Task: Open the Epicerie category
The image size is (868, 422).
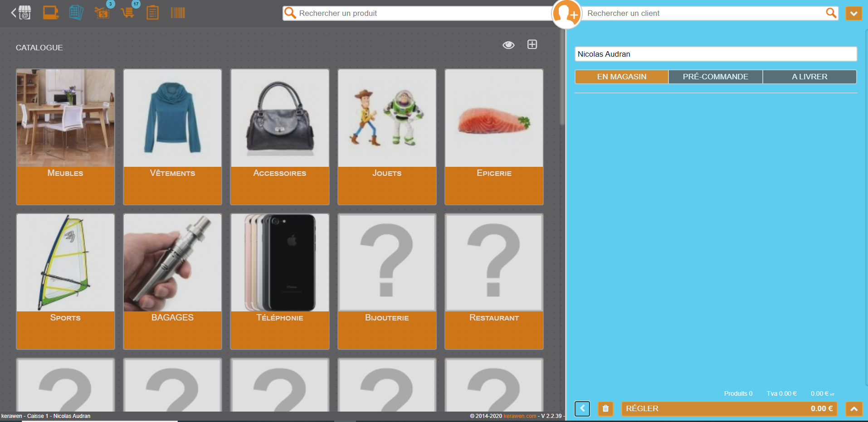Action: (x=494, y=137)
